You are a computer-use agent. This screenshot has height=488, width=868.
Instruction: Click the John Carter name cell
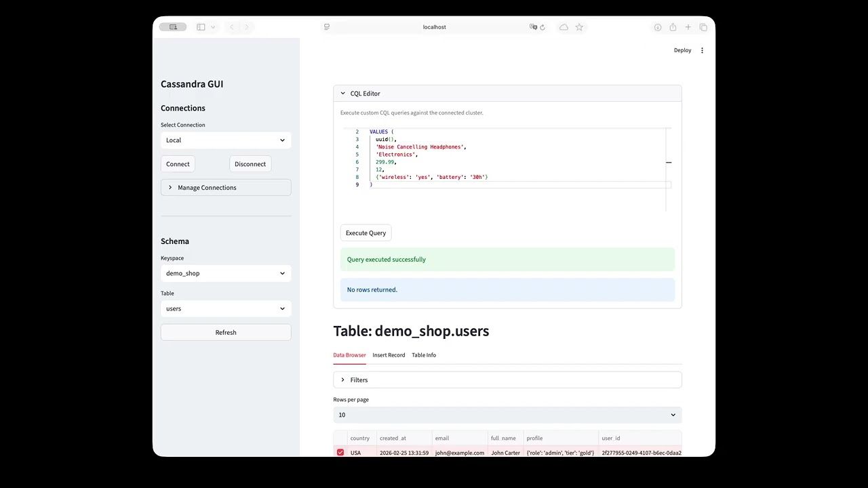(x=505, y=453)
